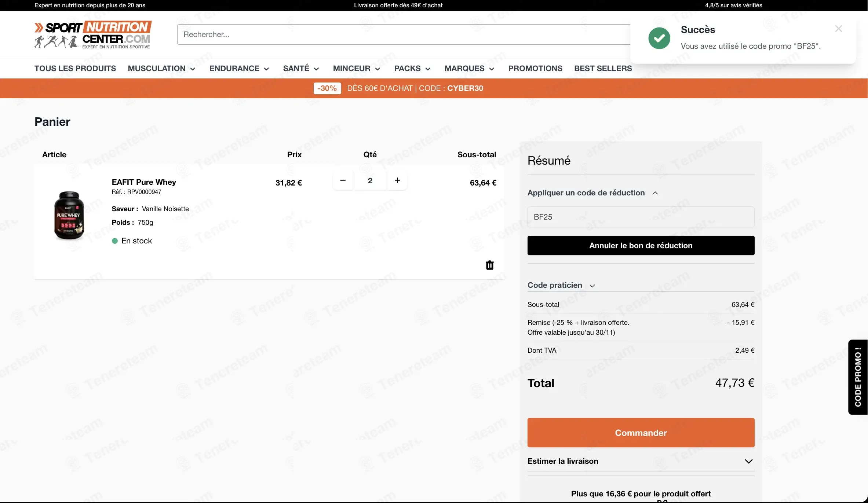Click Annuler le bon de réduction button
This screenshot has height=503, width=868.
click(641, 246)
